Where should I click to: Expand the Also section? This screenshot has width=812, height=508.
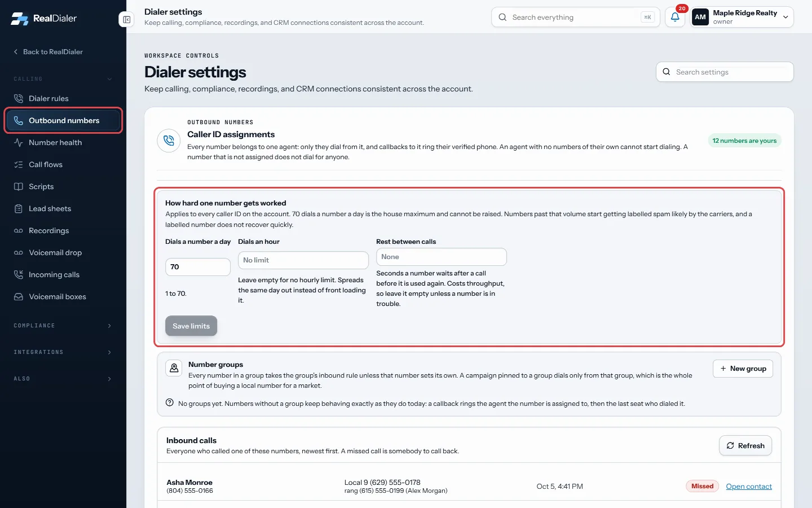pos(63,379)
